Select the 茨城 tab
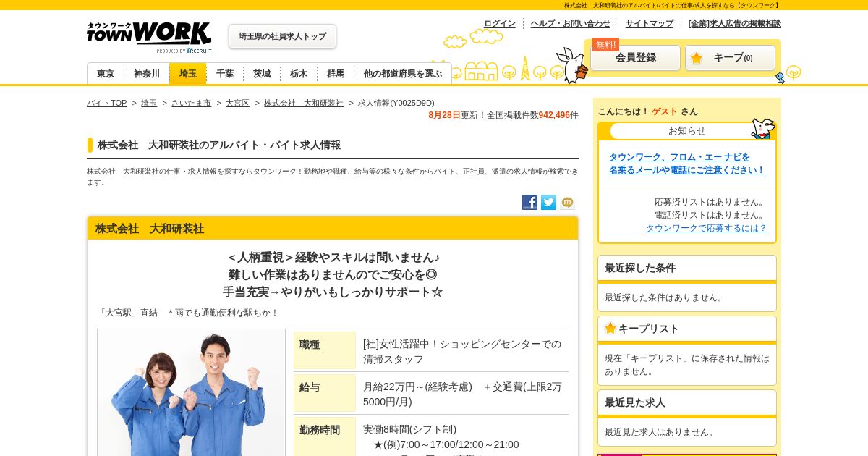 (x=262, y=74)
